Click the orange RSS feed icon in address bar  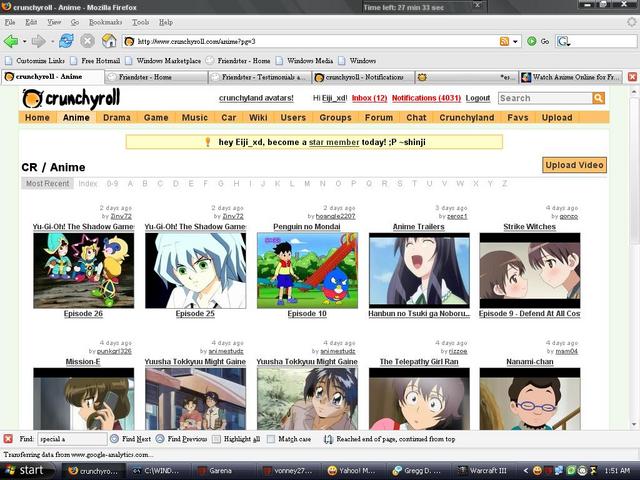point(504,41)
